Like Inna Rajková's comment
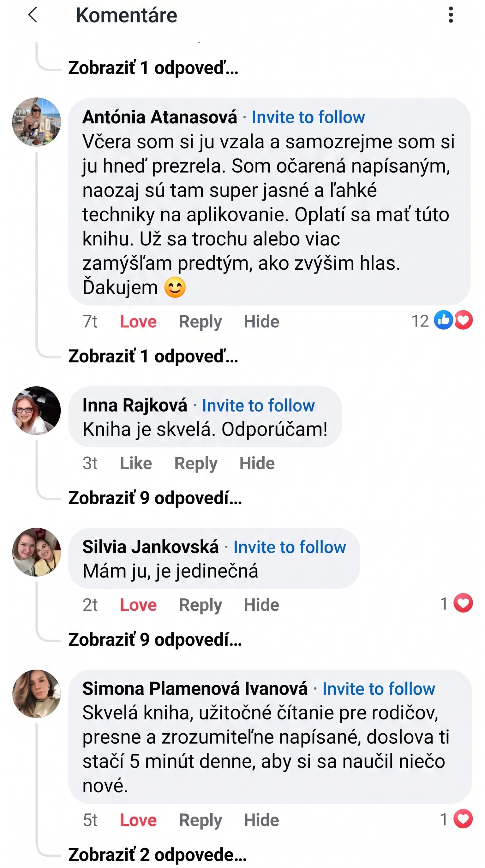 click(x=136, y=463)
